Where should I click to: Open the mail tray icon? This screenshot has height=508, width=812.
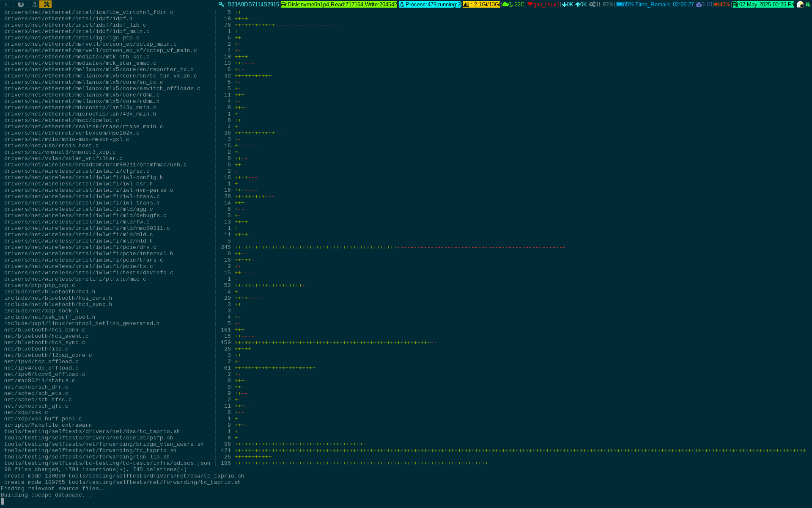pos(800,4)
